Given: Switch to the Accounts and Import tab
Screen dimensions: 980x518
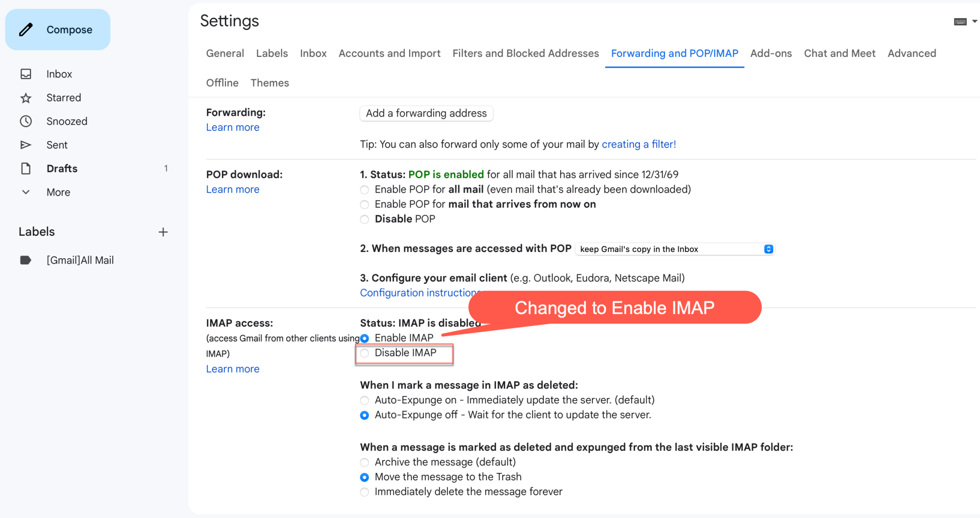Looking at the screenshot, I should [x=390, y=53].
